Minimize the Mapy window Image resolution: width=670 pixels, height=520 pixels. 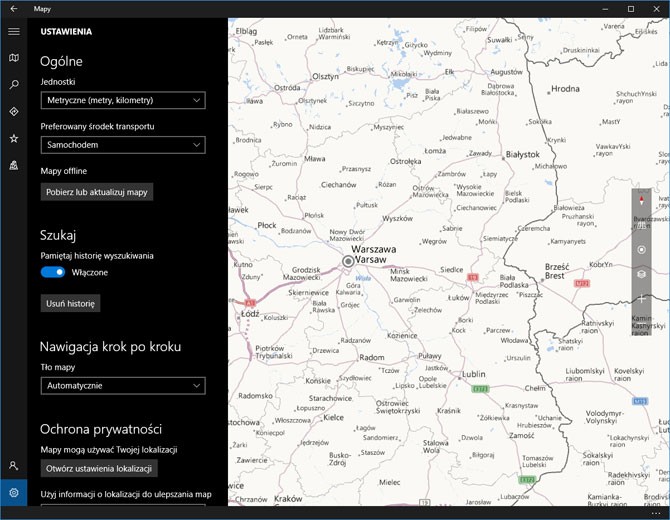click(x=605, y=9)
